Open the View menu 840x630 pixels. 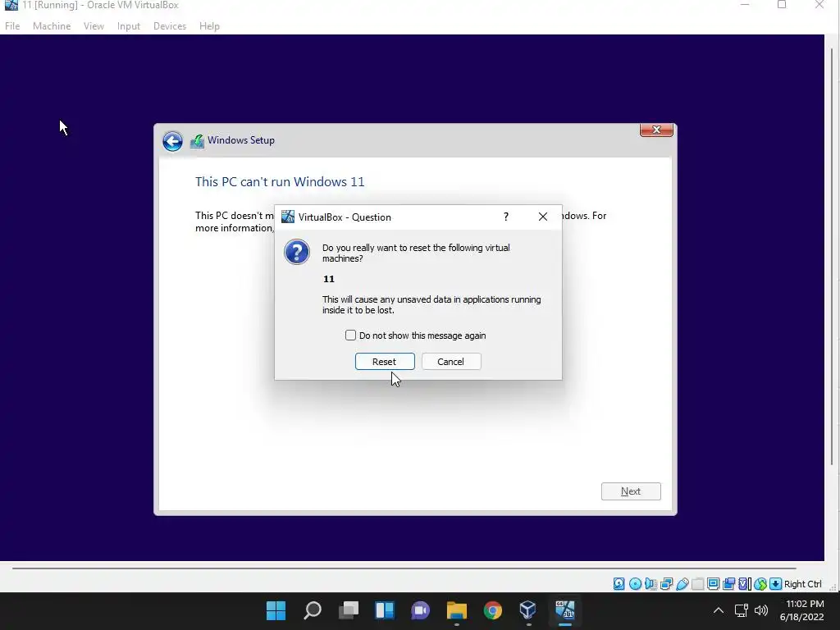point(94,25)
